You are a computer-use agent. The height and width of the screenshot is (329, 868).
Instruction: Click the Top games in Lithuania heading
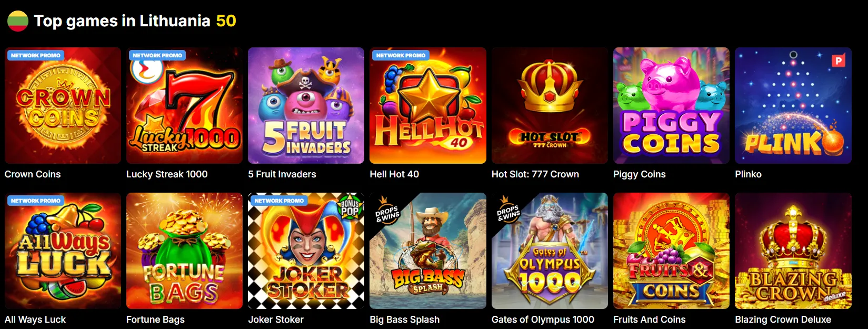click(x=122, y=21)
